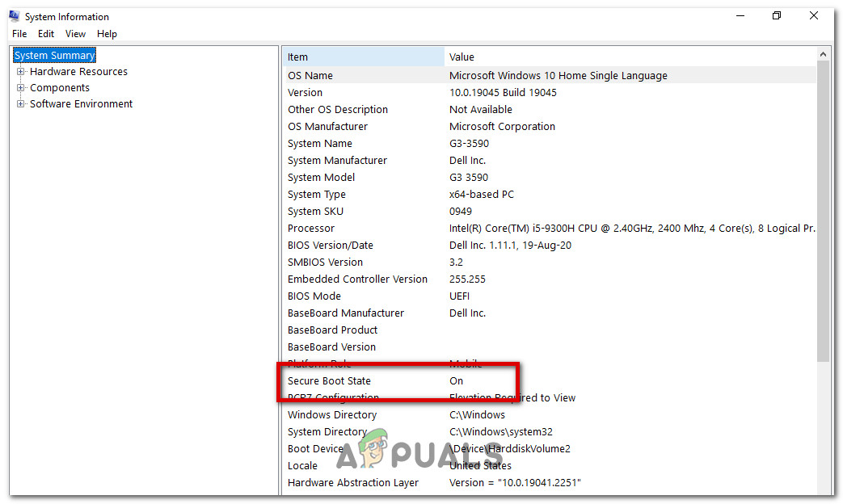Select the Embedded Controller Version row

click(550, 279)
